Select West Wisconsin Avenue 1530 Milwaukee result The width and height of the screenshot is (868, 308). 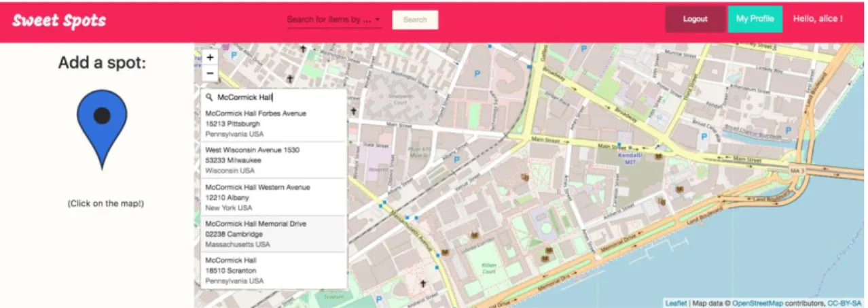coord(274,160)
